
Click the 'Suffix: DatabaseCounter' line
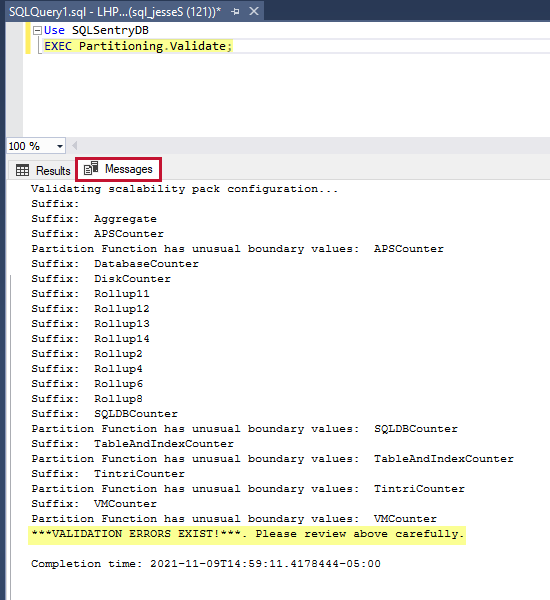pos(115,264)
